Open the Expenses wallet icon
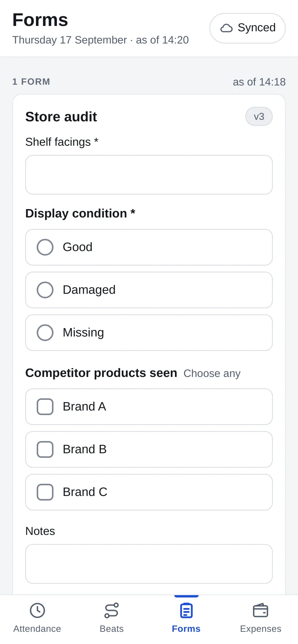298x644 pixels. [261, 610]
